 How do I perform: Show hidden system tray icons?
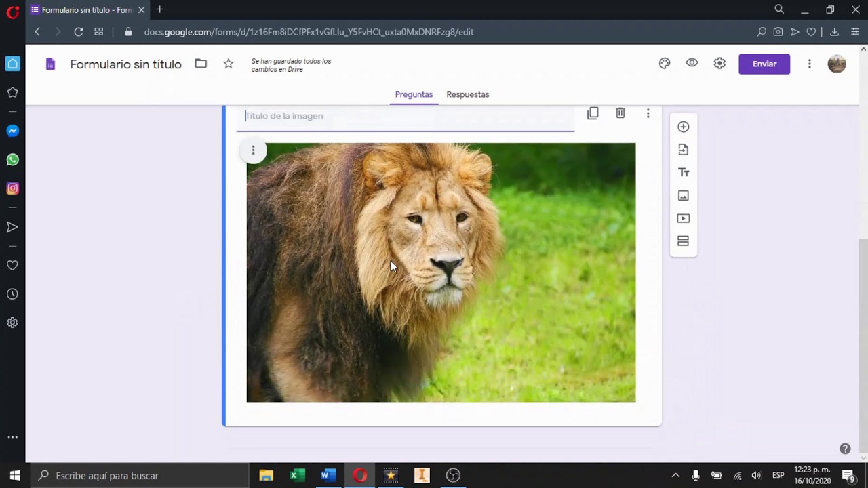tap(675, 475)
